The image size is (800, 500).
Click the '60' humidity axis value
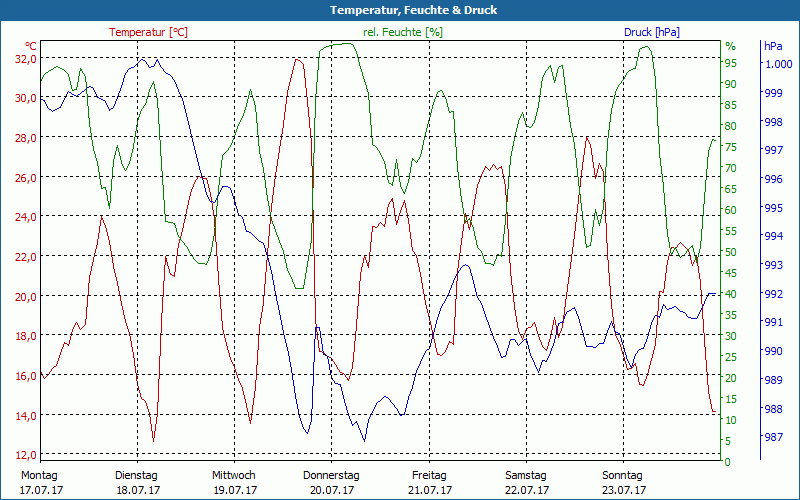pyautogui.click(x=731, y=210)
